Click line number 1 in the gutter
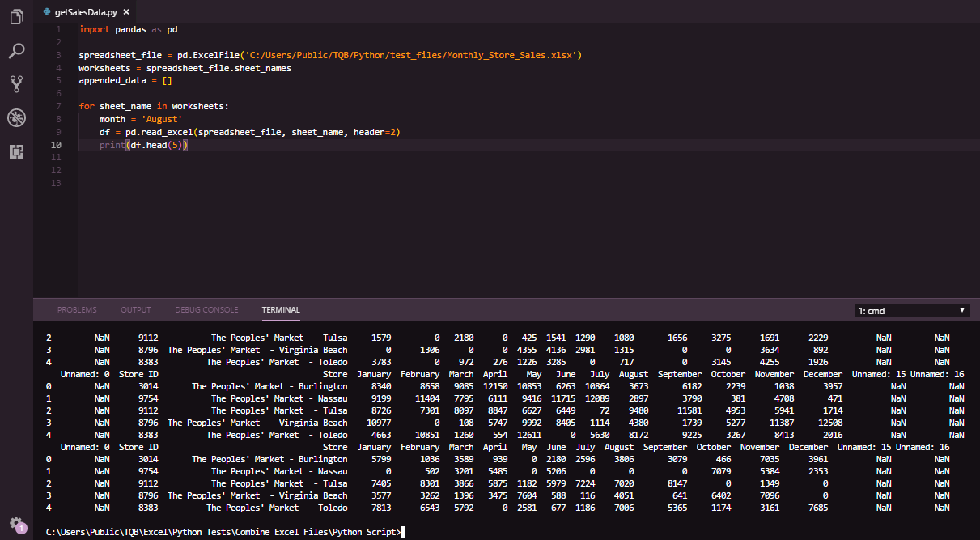This screenshot has height=540, width=980. pos(57,29)
